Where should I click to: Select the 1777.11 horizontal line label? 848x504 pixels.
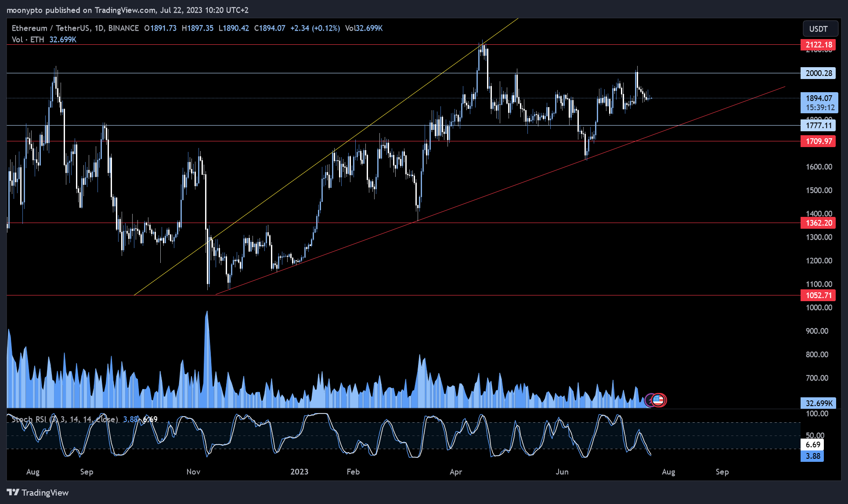pos(819,126)
